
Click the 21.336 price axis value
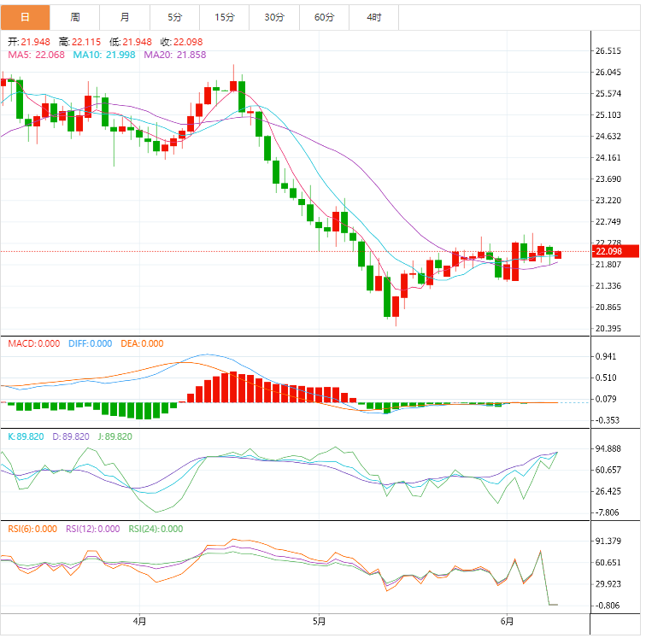(608, 286)
